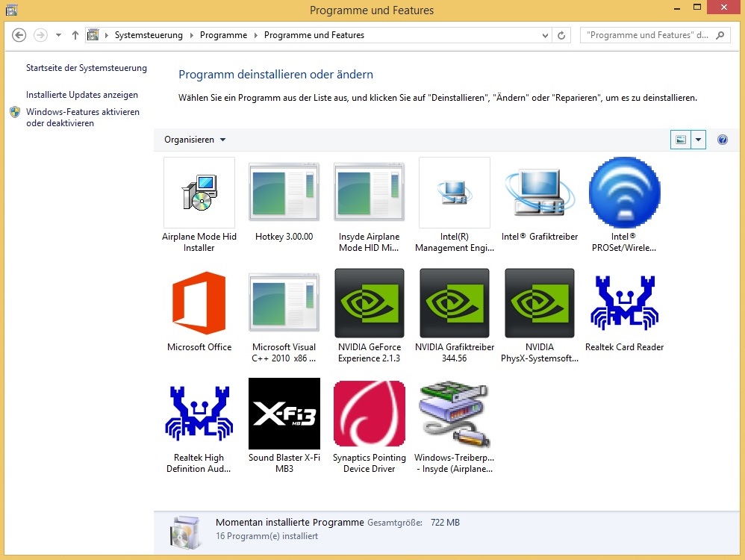Go forward with the forward arrow
The width and height of the screenshot is (745, 560).
(40, 35)
